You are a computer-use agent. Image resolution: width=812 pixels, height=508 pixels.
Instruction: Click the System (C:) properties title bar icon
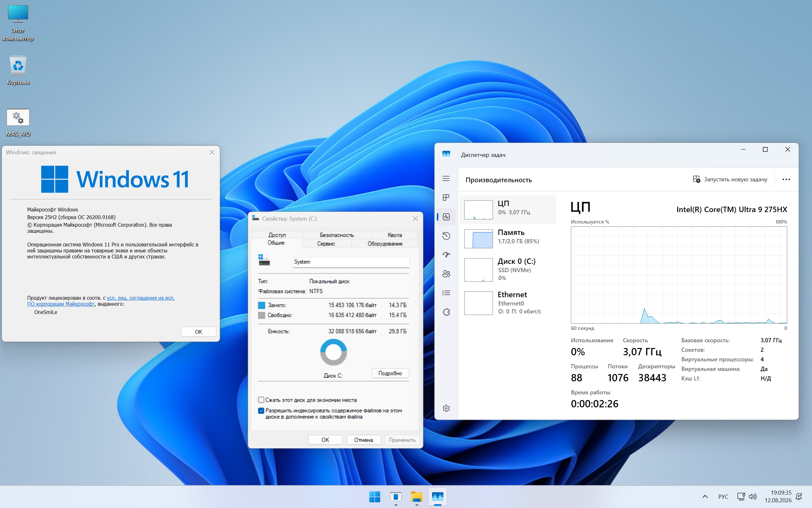click(256, 218)
